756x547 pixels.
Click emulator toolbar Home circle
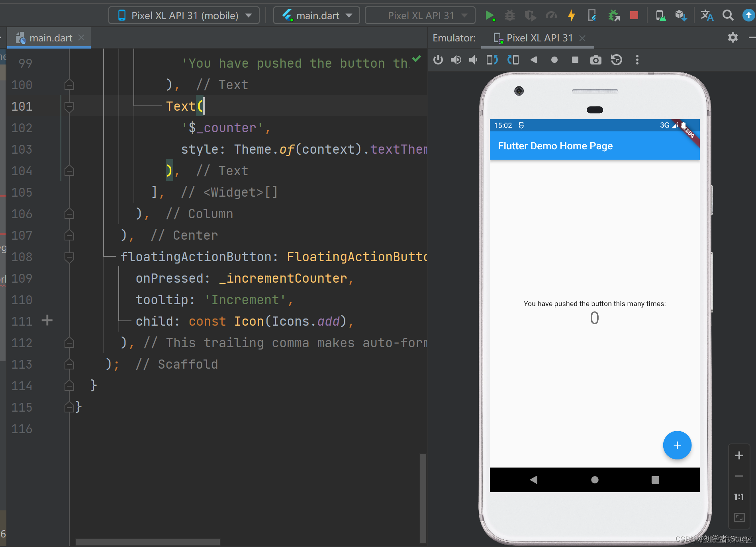(554, 60)
